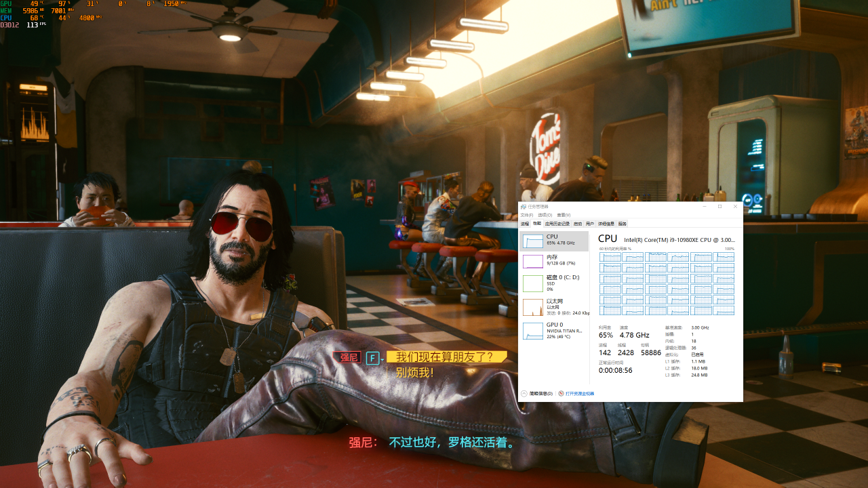Open the 打开资源监视器 link

580,394
